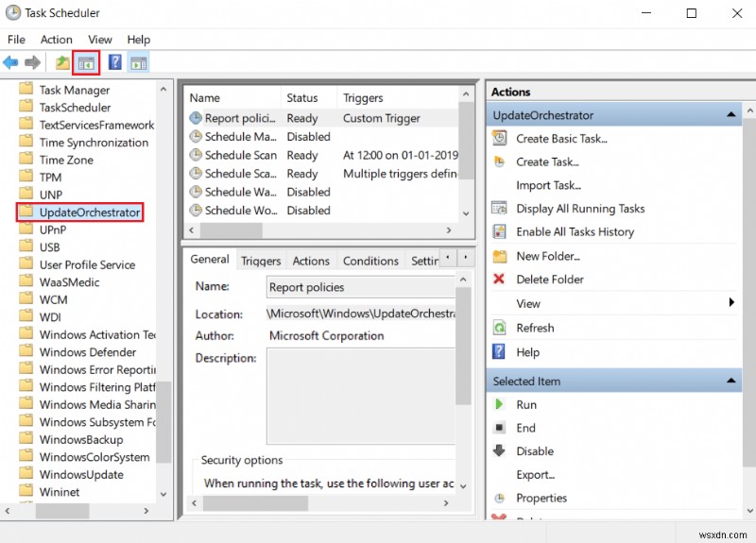This screenshot has width=756, height=543.
Task: Click task list horizontal scrollbar thumb
Action: [x=231, y=230]
